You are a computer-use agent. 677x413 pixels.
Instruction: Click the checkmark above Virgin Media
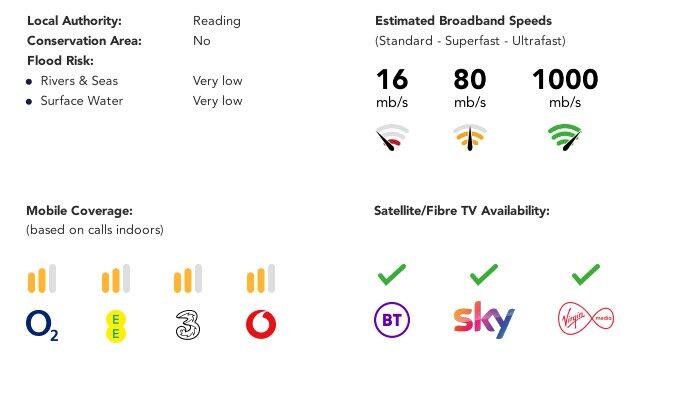tap(585, 273)
